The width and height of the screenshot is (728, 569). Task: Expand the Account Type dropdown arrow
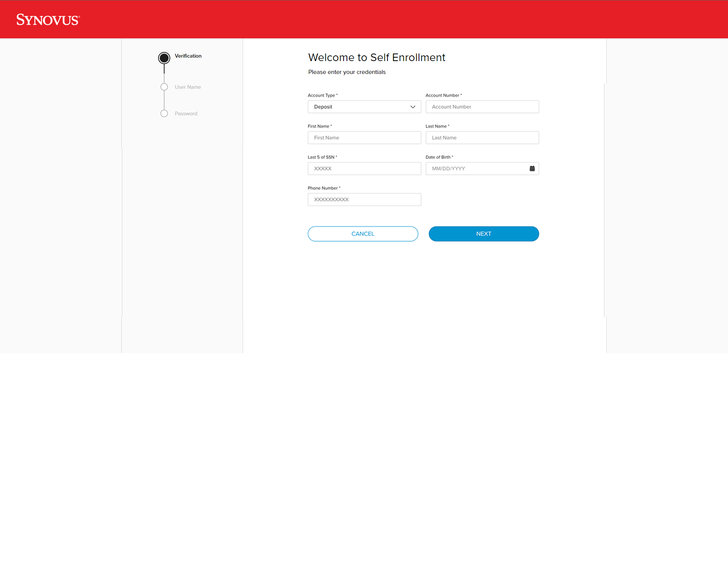pyautogui.click(x=413, y=107)
